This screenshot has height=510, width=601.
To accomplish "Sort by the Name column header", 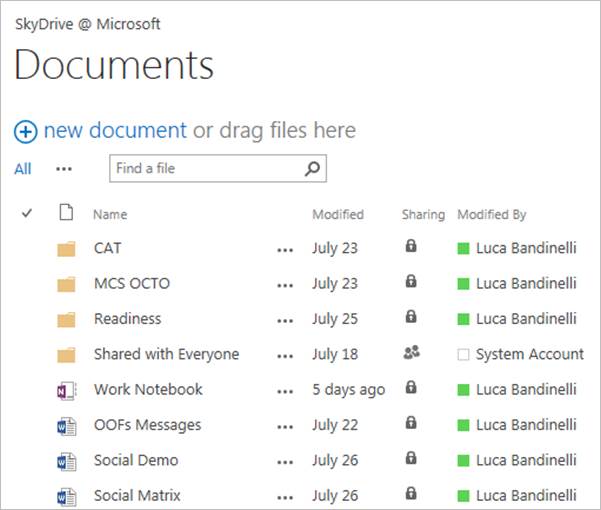I will point(110,214).
